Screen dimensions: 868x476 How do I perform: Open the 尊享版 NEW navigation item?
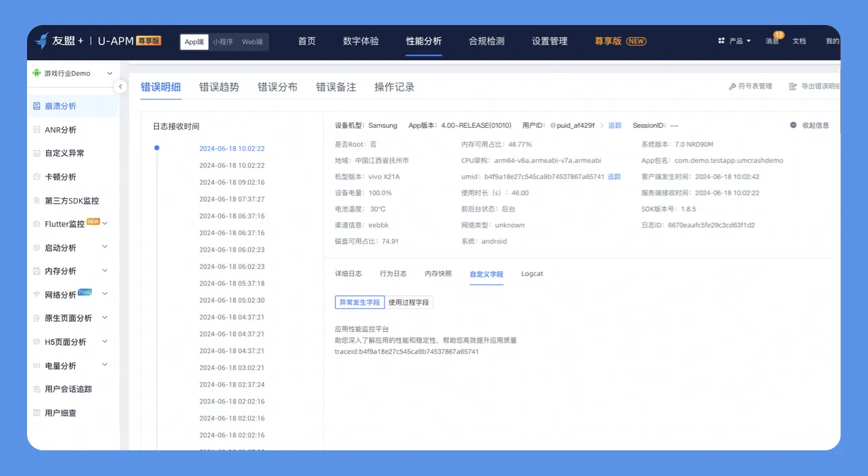coord(621,41)
